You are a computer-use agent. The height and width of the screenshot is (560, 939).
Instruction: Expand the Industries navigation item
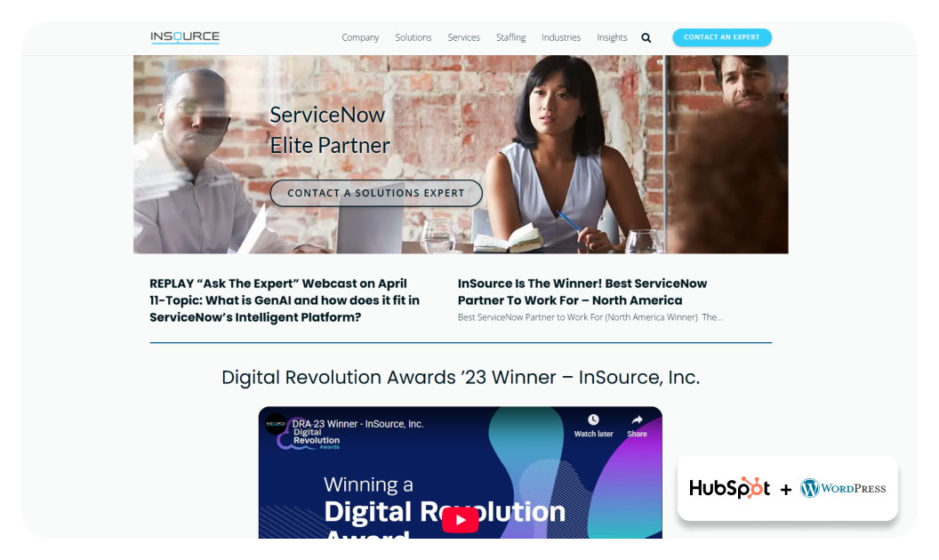[x=561, y=37]
